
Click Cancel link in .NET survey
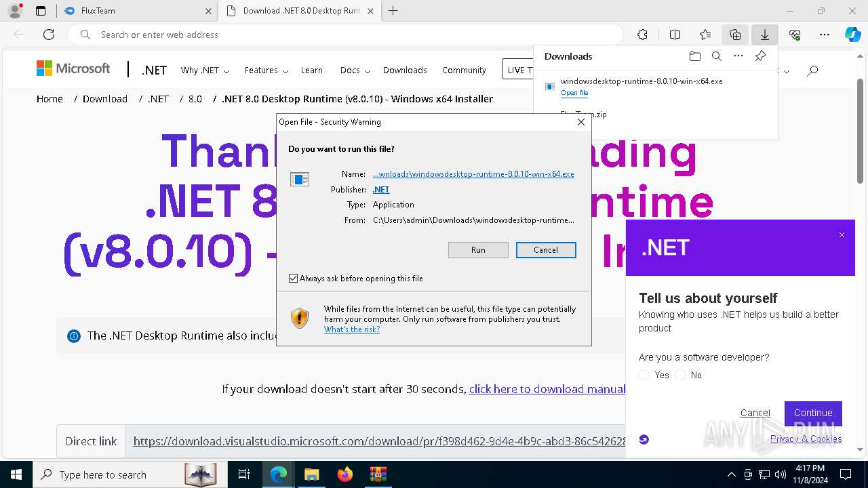pos(755,413)
